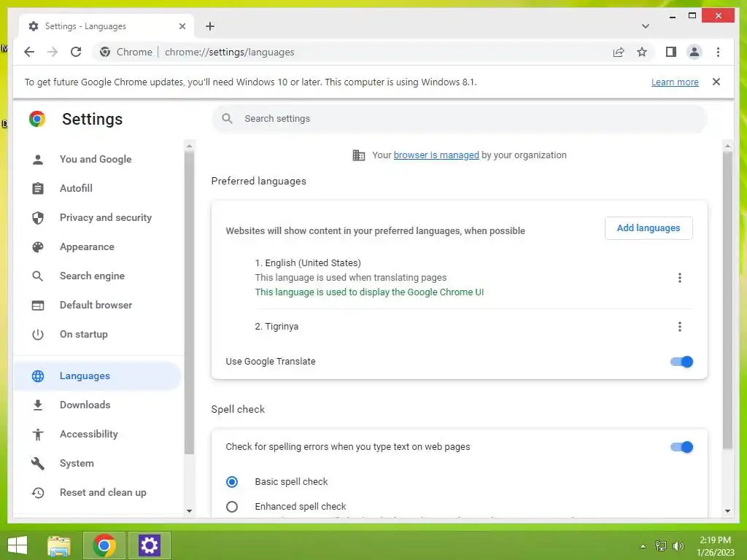Image resolution: width=747 pixels, height=560 pixels.
Task: Click the sidebar scroll up arrow
Action: (x=189, y=146)
